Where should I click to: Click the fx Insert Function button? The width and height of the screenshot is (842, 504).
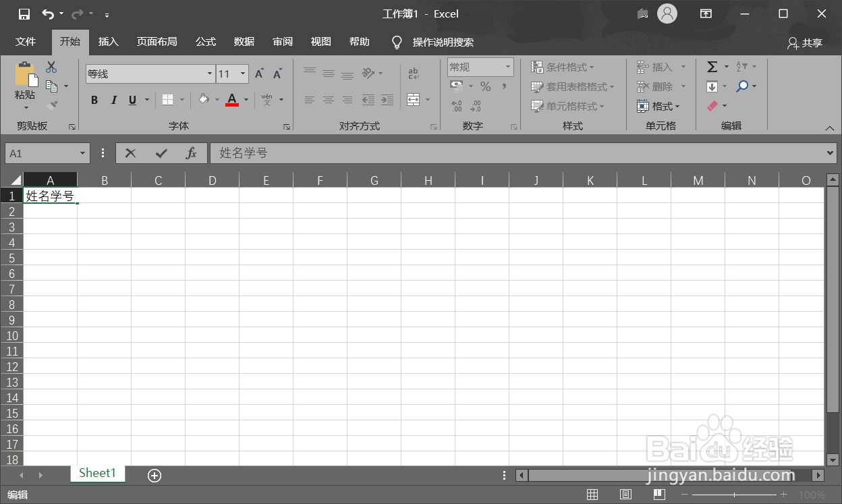(x=191, y=153)
